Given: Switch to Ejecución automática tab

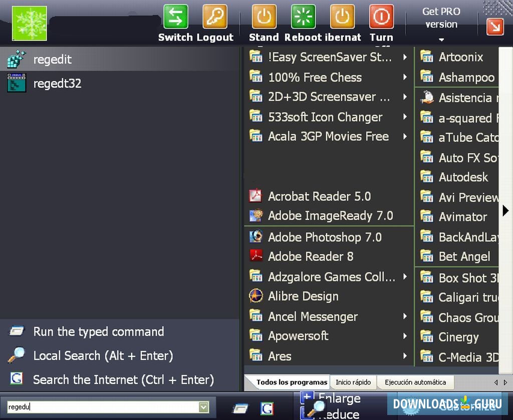Looking at the screenshot, I should point(415,382).
